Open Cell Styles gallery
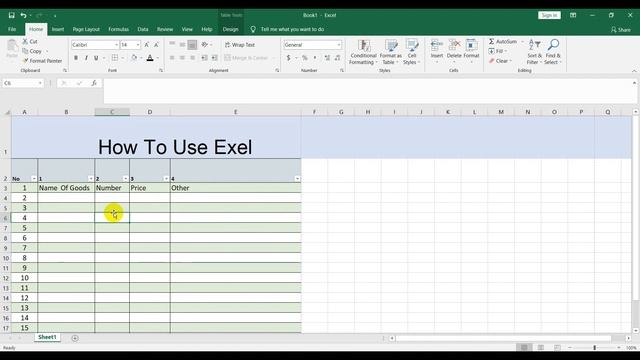640x360 pixels. click(x=412, y=52)
